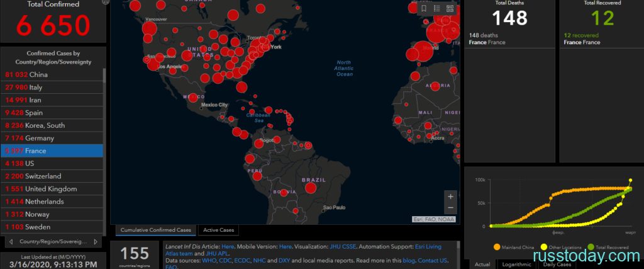Screen dimensions: 644x269
Task: Switch to the Active Cases tab
Action: click(217, 230)
